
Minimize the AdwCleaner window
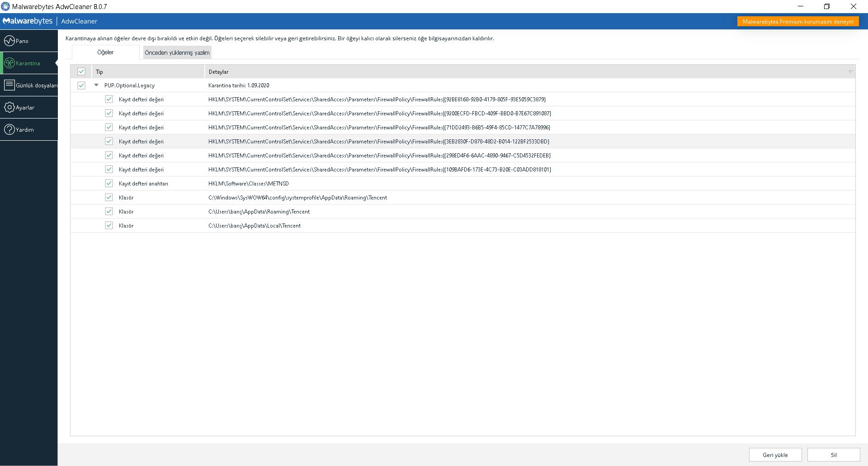pyautogui.click(x=801, y=6)
